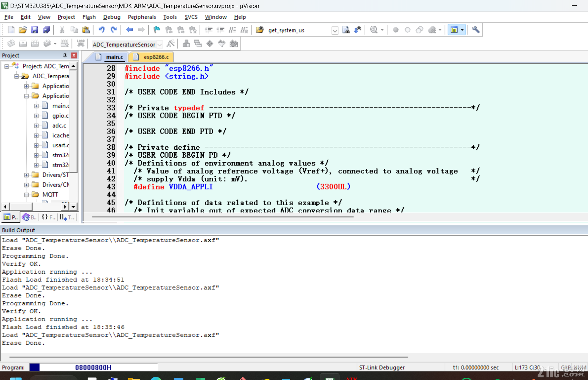588x380 pixels.
Task: Pin the Project panel with pushpin
Action: [65, 55]
